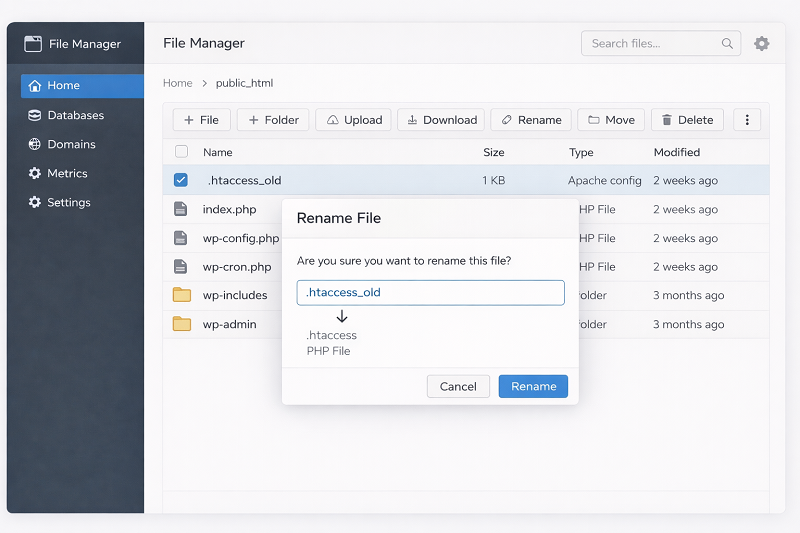The image size is (800, 533).
Task: Sort by Name column header
Action: [x=218, y=152]
